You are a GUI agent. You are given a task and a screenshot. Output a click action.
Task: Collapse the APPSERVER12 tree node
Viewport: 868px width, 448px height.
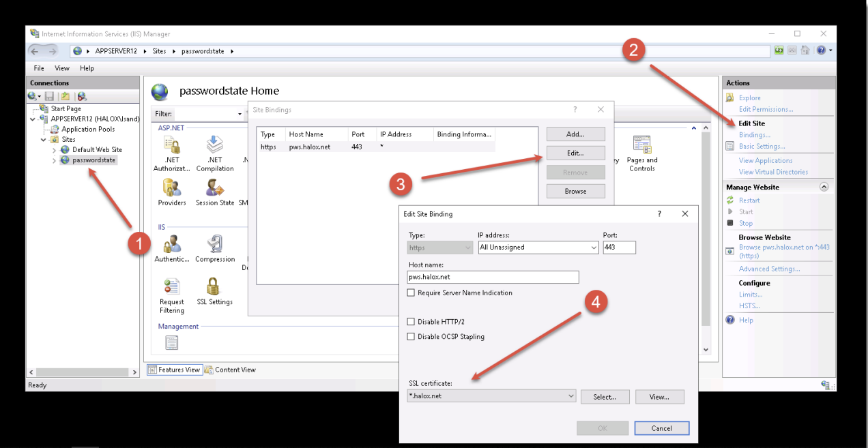pos(33,119)
